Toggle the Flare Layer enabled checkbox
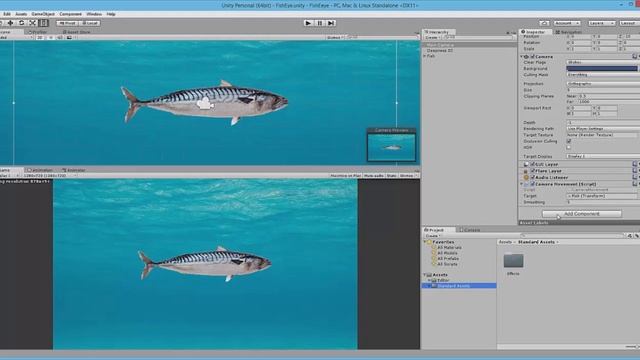 point(532,171)
